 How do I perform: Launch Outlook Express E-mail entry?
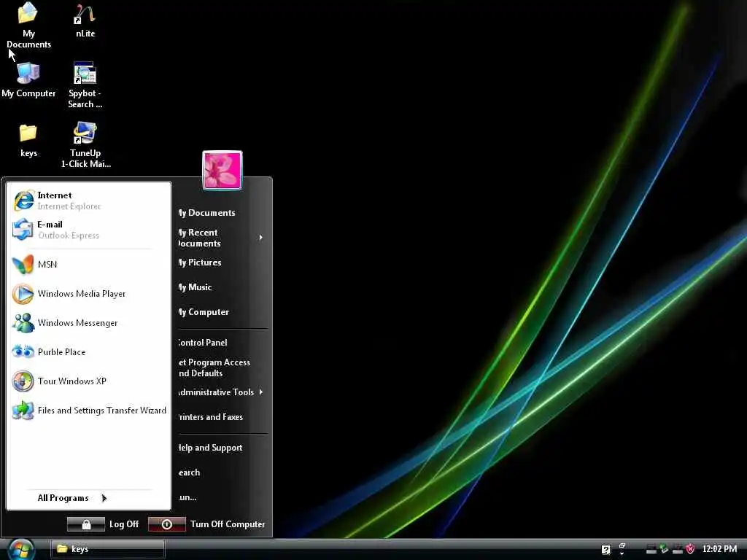(x=90, y=230)
